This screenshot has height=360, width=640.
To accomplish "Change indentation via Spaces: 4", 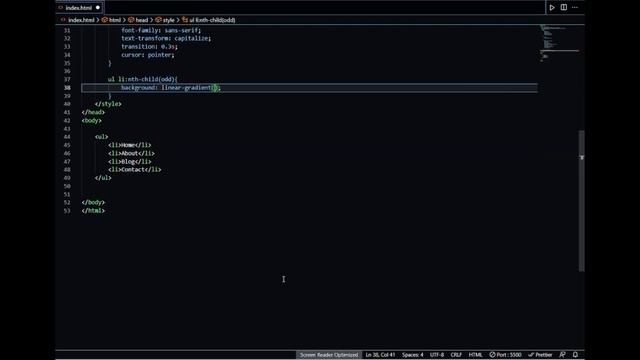I will click(x=412, y=355).
